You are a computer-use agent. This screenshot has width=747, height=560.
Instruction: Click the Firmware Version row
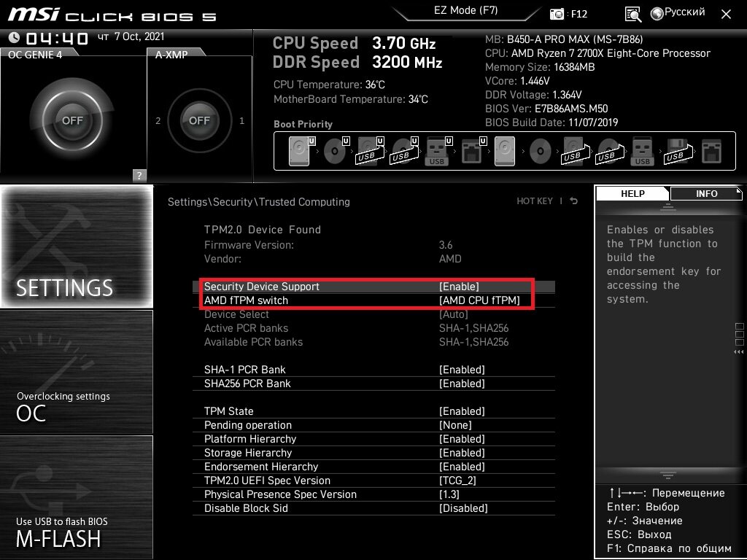click(x=374, y=245)
